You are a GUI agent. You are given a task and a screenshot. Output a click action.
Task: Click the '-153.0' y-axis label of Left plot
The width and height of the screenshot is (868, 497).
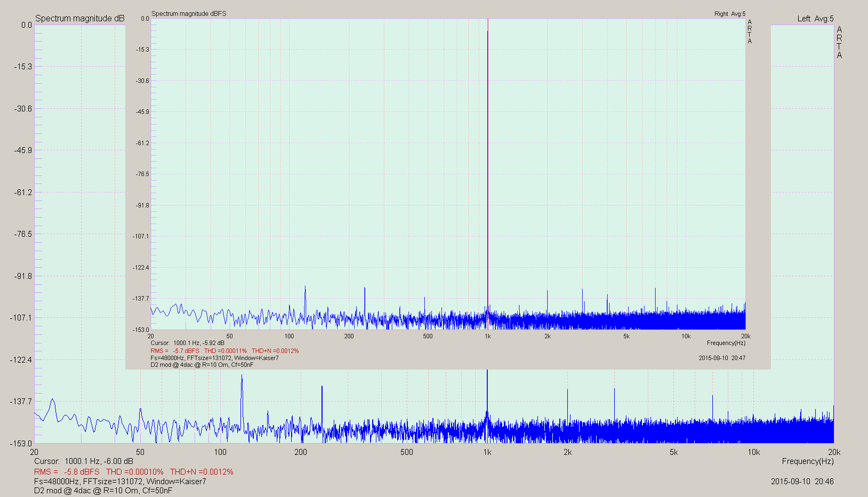pyautogui.click(x=21, y=444)
